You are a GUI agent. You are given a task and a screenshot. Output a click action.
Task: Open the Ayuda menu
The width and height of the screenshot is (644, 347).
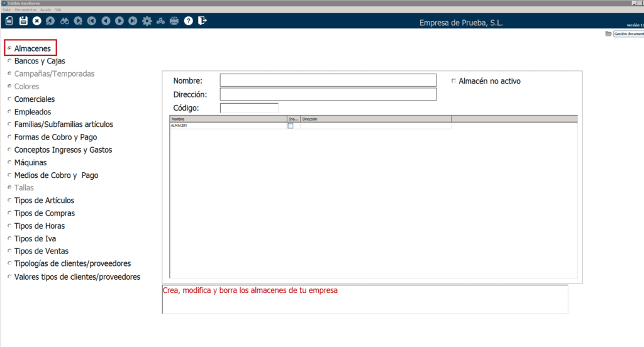tap(46, 10)
